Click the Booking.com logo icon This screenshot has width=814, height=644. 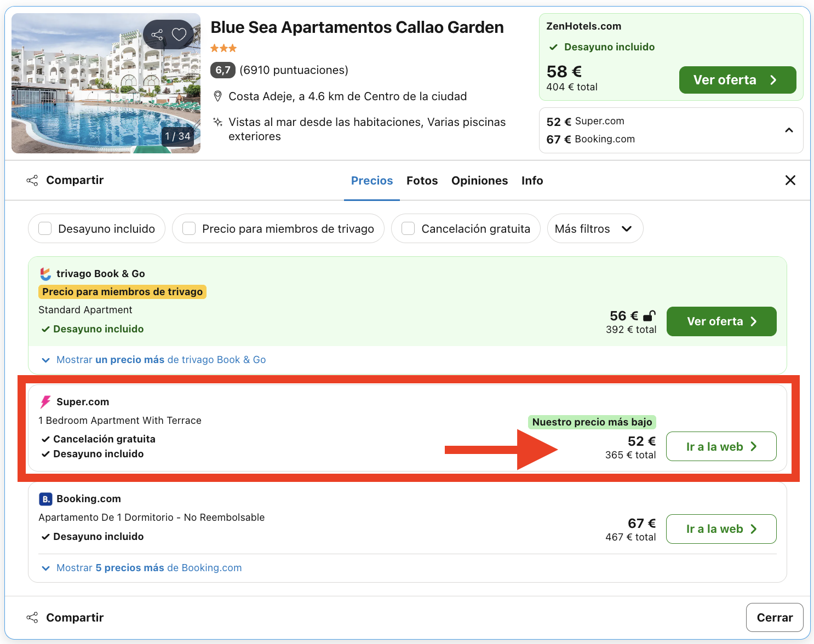(x=45, y=499)
